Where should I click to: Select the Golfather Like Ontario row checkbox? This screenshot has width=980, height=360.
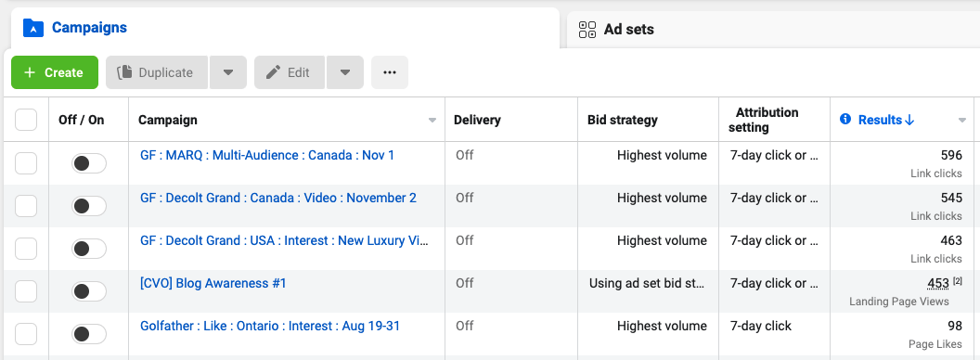click(x=26, y=334)
